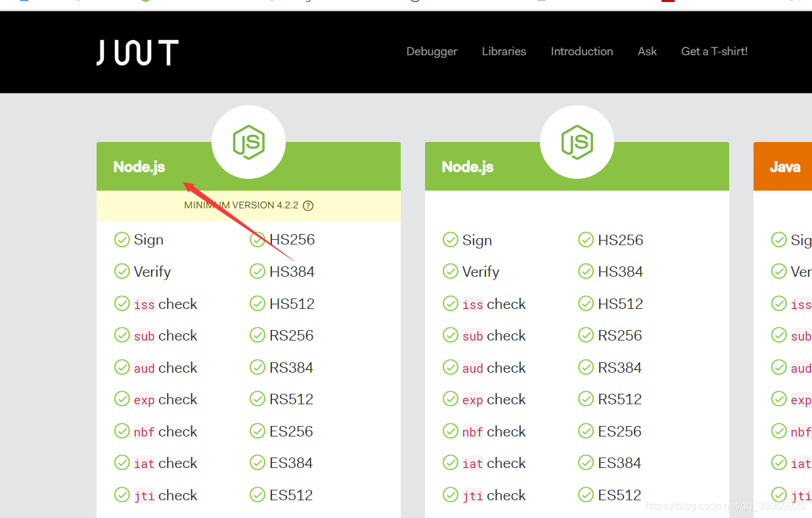The height and width of the screenshot is (518, 812).
Task: Click the nbf check icon in the version 4.2.2 card
Action: coord(122,431)
